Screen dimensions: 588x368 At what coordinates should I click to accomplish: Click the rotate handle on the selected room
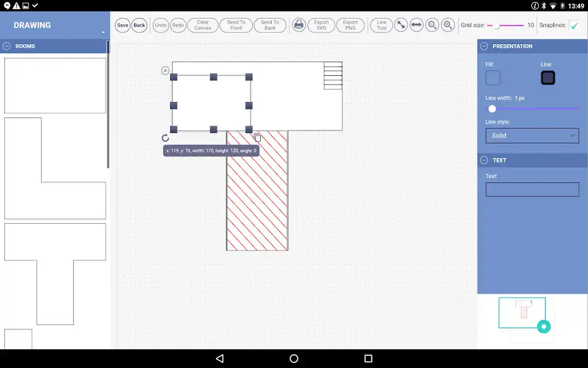click(165, 138)
